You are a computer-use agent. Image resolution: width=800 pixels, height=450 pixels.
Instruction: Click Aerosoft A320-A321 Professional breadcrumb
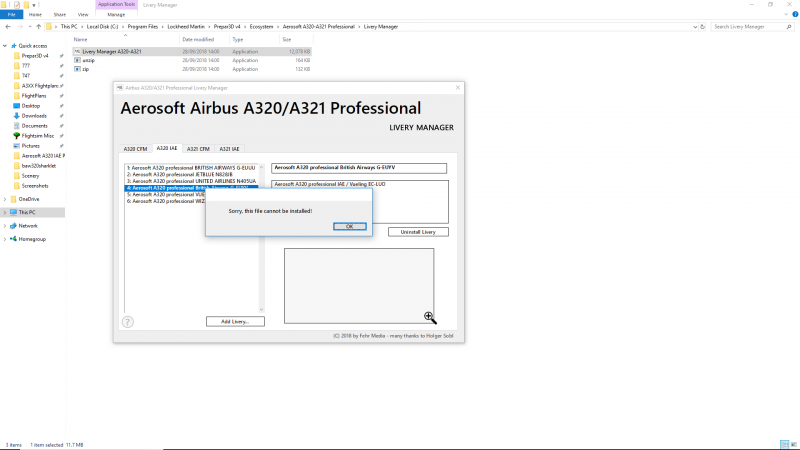pyautogui.click(x=318, y=27)
